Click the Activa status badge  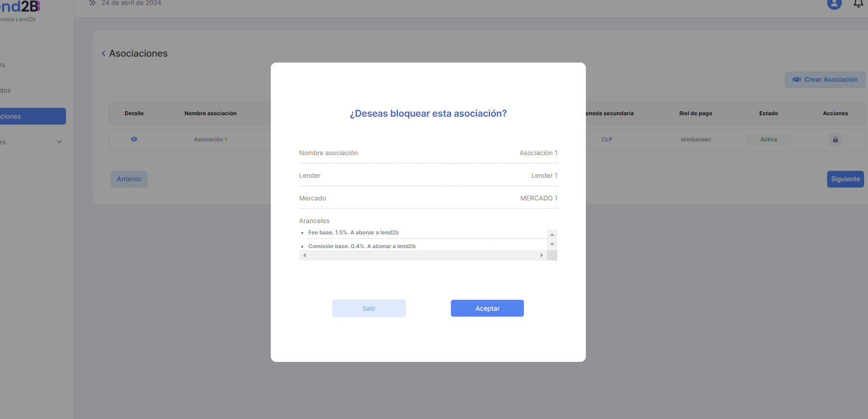pyautogui.click(x=768, y=139)
